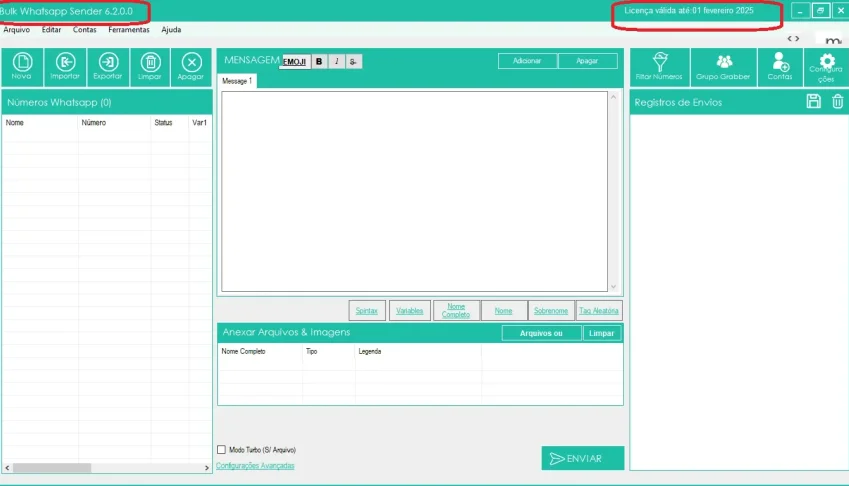Click the Exportar numbers icon
Screen dimensions: 849x486
coord(108,67)
